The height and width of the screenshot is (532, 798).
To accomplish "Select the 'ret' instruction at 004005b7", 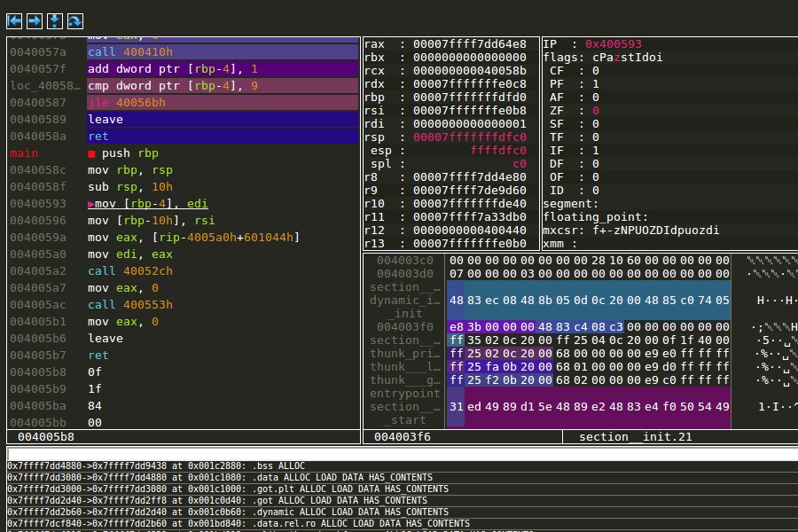I will click(x=98, y=355).
